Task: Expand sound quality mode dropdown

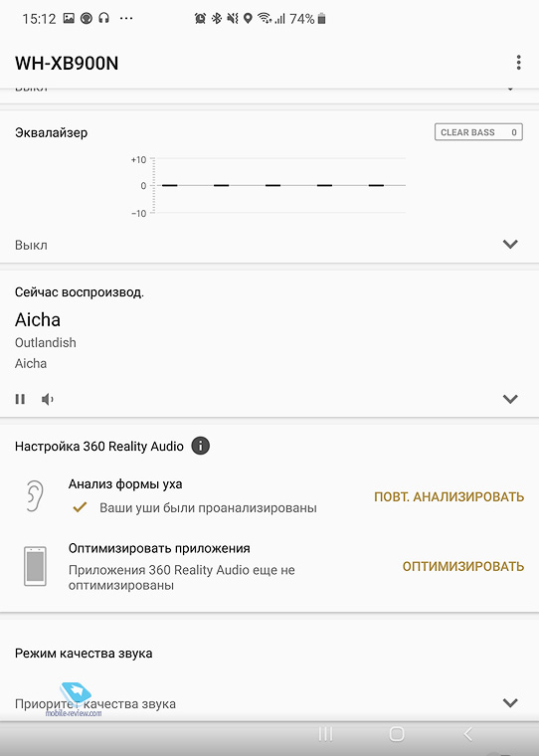Action: click(x=510, y=702)
